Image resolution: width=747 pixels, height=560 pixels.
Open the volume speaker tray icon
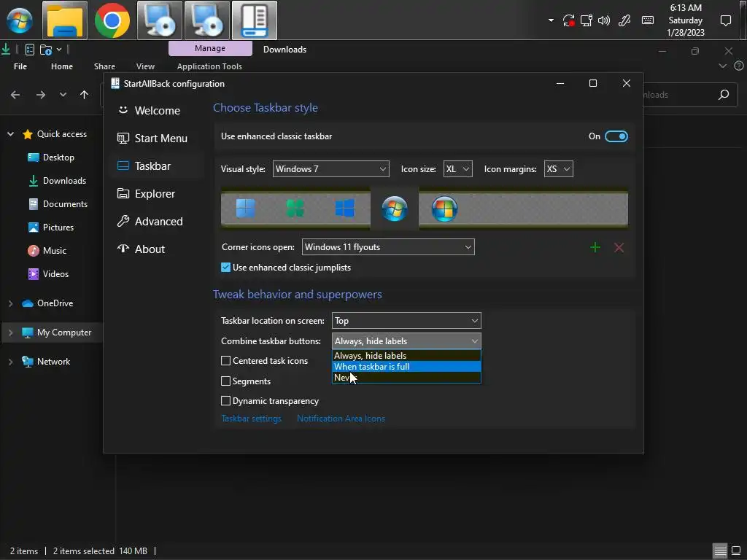[x=604, y=20]
